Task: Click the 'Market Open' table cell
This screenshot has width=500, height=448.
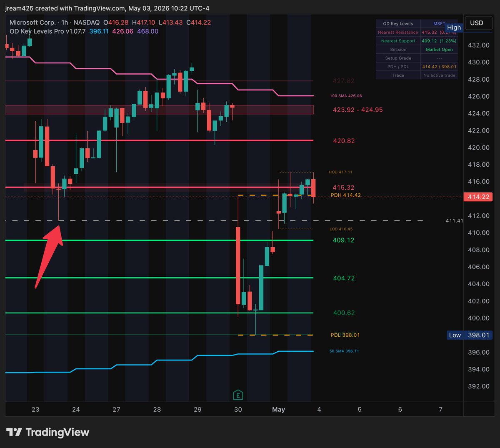Action: 439,50
